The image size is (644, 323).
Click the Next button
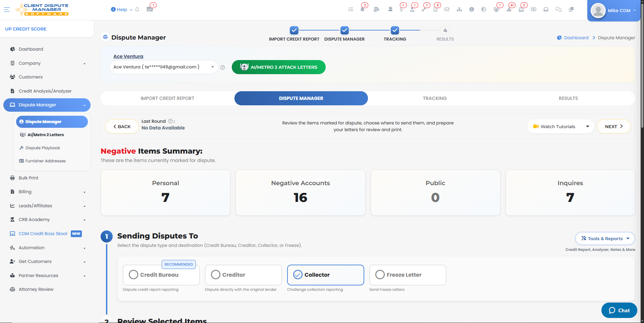(x=613, y=126)
